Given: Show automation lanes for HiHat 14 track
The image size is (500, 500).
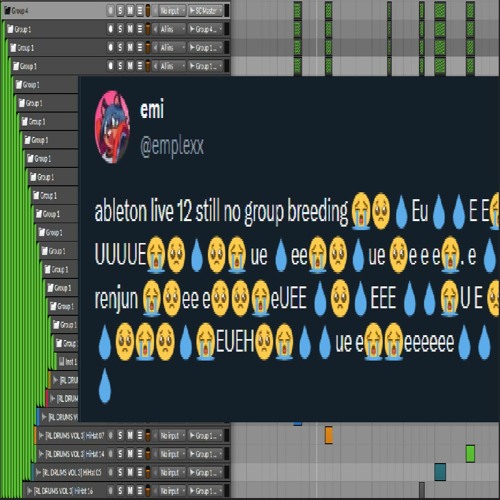Looking at the screenshot, I should (x=140, y=454).
